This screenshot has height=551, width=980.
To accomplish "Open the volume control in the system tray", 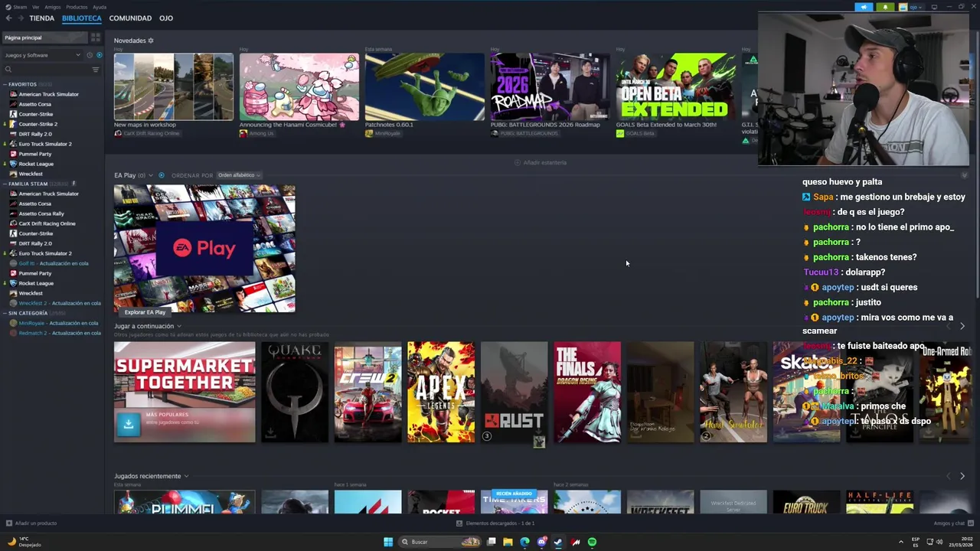I will tap(941, 542).
